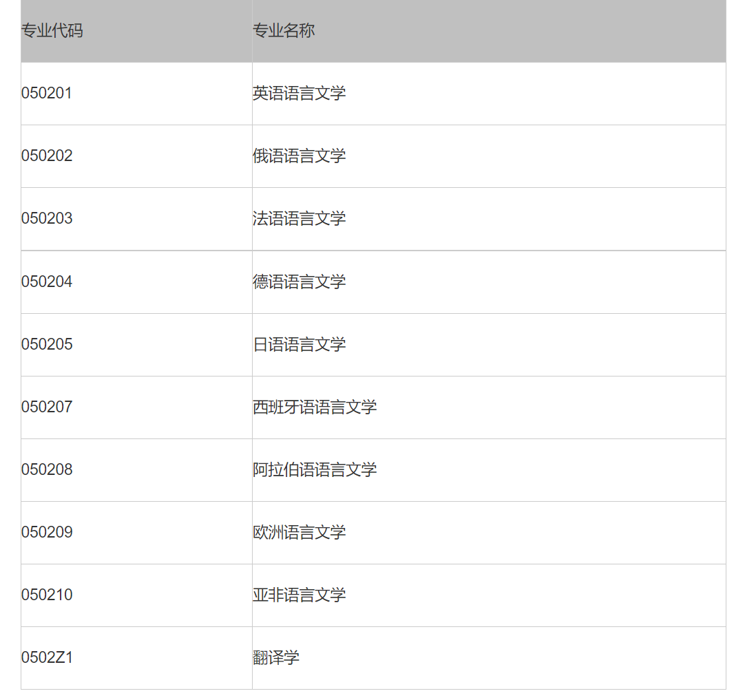Viewport: 745px width, 700px height.
Task: Select the 俄语语言文学 cell
Action: click(x=489, y=156)
